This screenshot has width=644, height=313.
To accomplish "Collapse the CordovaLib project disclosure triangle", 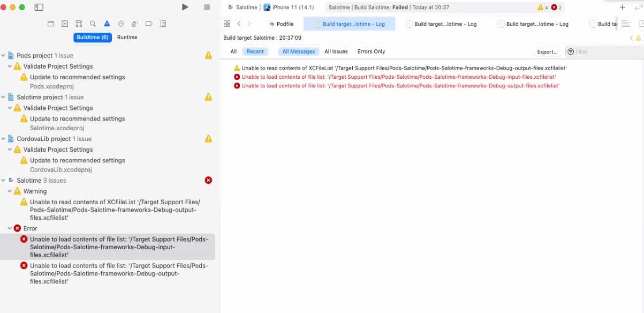I will [3, 139].
